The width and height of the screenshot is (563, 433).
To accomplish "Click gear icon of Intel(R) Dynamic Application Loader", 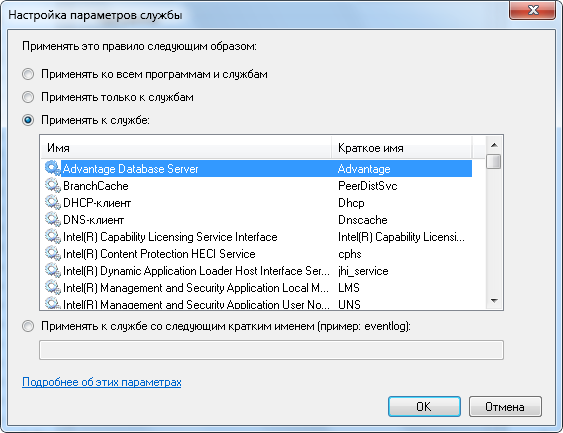I will click(53, 270).
